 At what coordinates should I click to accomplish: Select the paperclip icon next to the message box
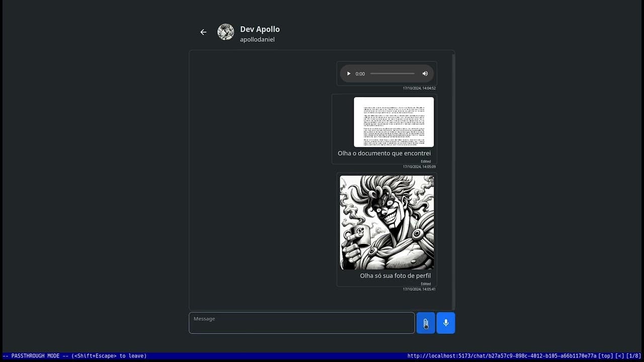(425, 323)
